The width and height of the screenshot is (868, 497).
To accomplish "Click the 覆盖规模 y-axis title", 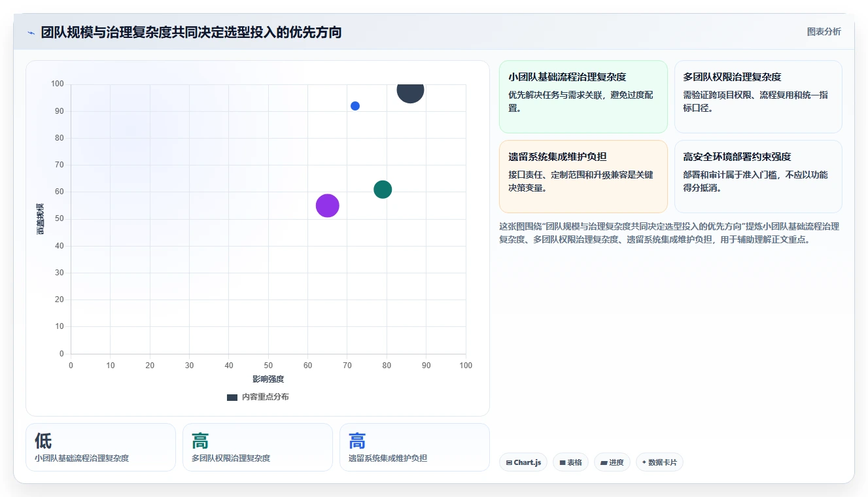I will point(41,219).
